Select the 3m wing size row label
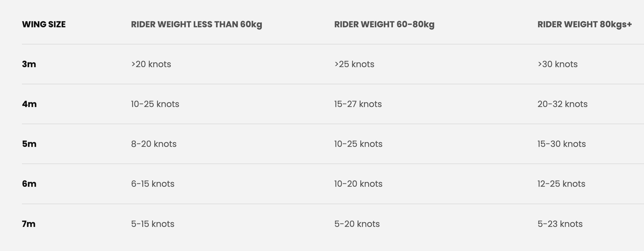Viewport: 644px width, 251px height. pyautogui.click(x=29, y=64)
